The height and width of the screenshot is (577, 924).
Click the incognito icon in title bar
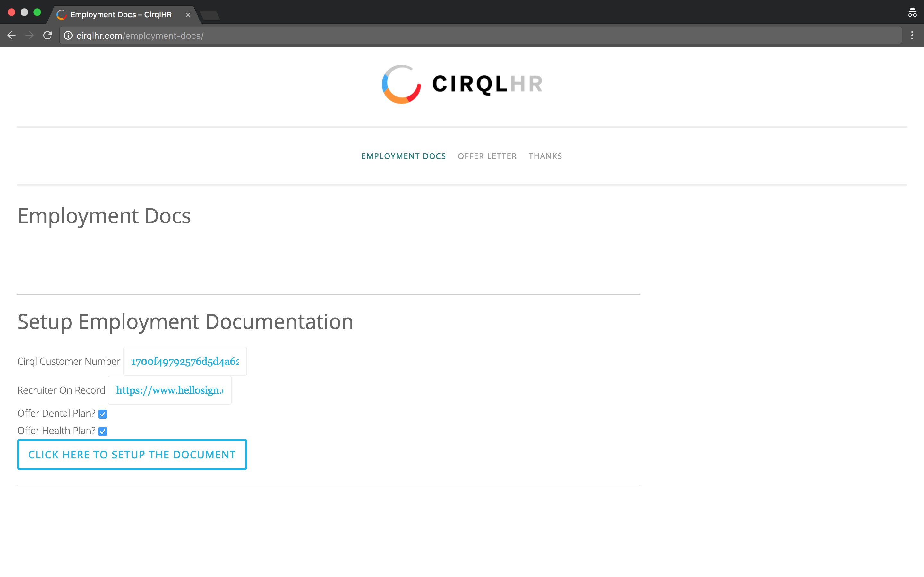point(912,13)
